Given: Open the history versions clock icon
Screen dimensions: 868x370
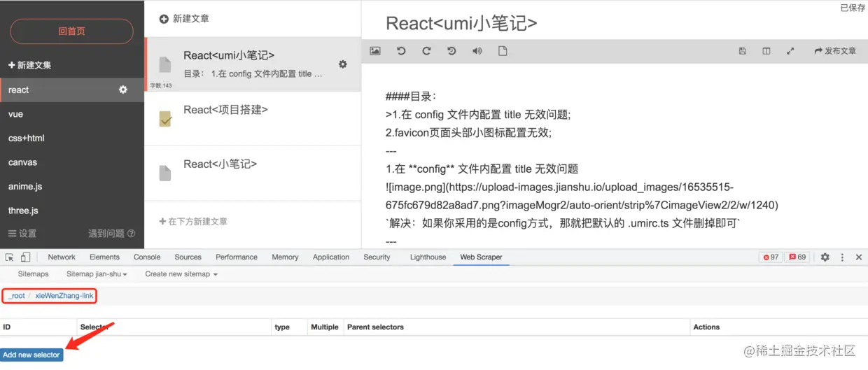Looking at the screenshot, I should pyautogui.click(x=451, y=51).
